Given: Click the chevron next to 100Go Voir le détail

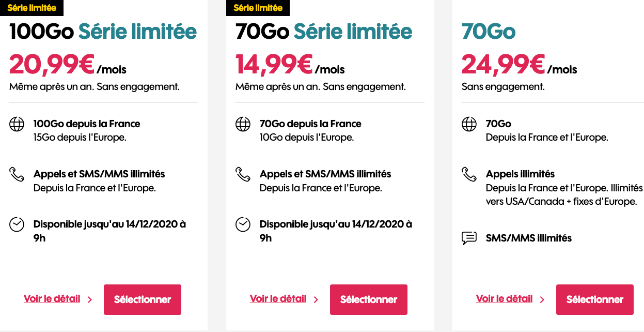Looking at the screenshot, I should [90, 299].
